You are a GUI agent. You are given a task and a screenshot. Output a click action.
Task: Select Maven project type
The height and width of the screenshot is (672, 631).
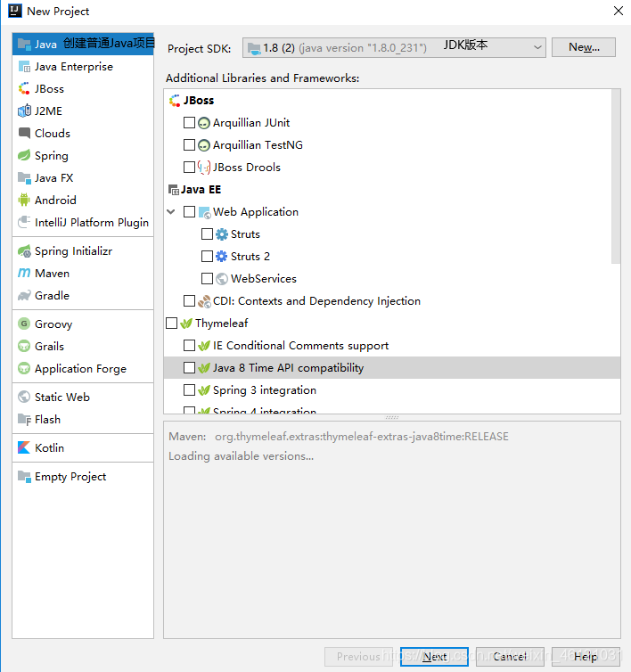[83, 274]
